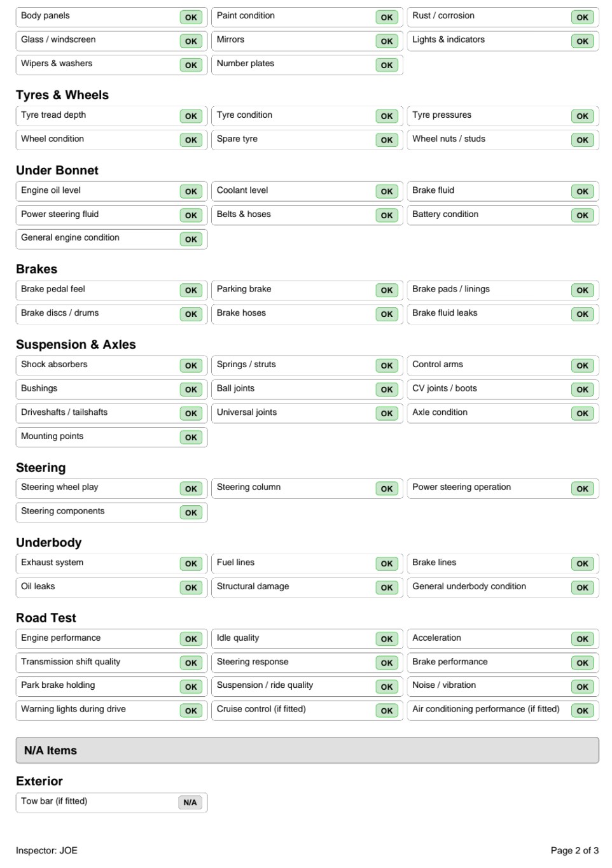Click the OK status next to Rust / corrosion
This screenshot has width=612, height=868.
click(x=582, y=17)
